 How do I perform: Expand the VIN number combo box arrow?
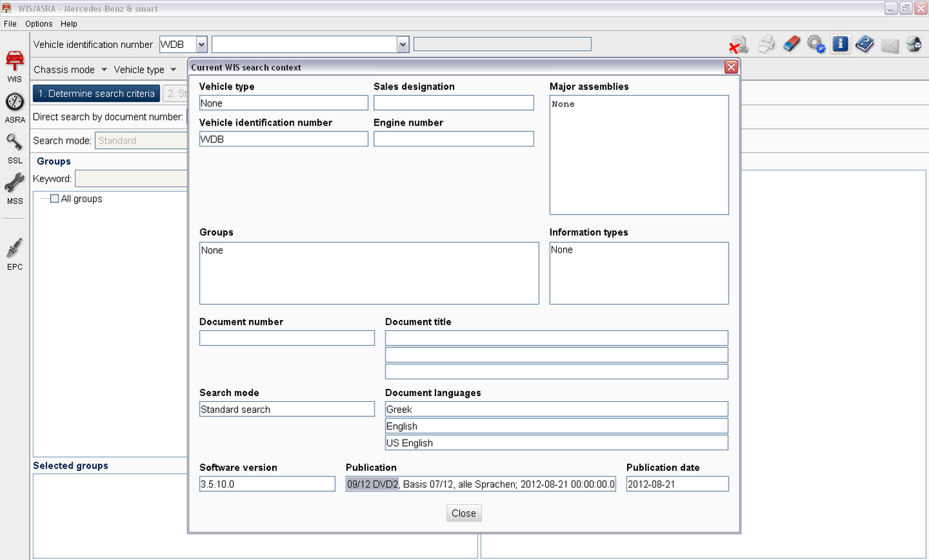point(403,44)
